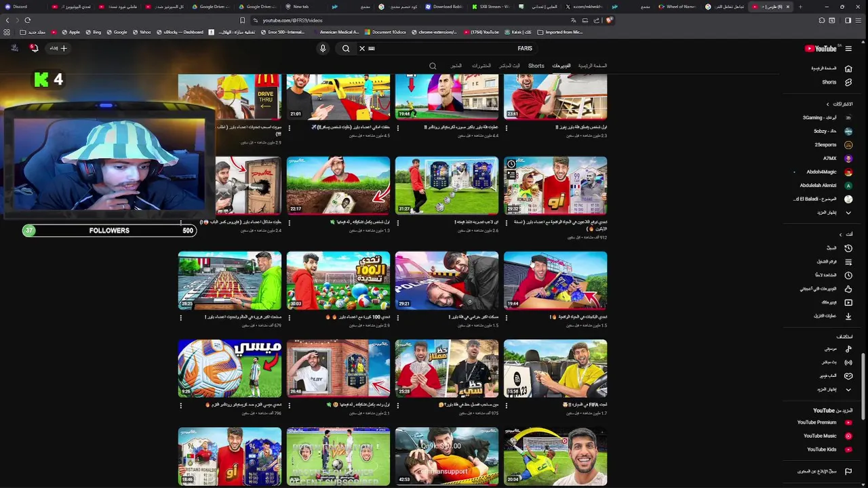The width and height of the screenshot is (868, 488).
Task: Open Gaming explore icon
Action: (x=848, y=375)
